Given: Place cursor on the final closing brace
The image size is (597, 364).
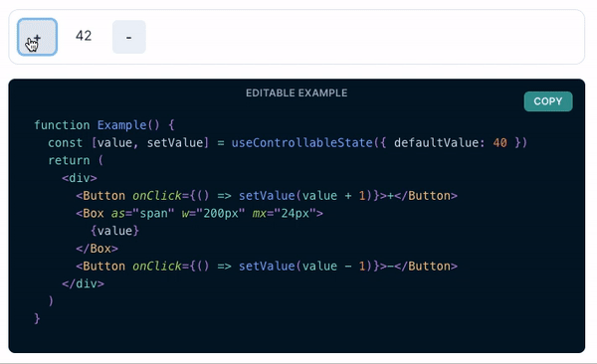Looking at the screenshot, I should point(37,318).
